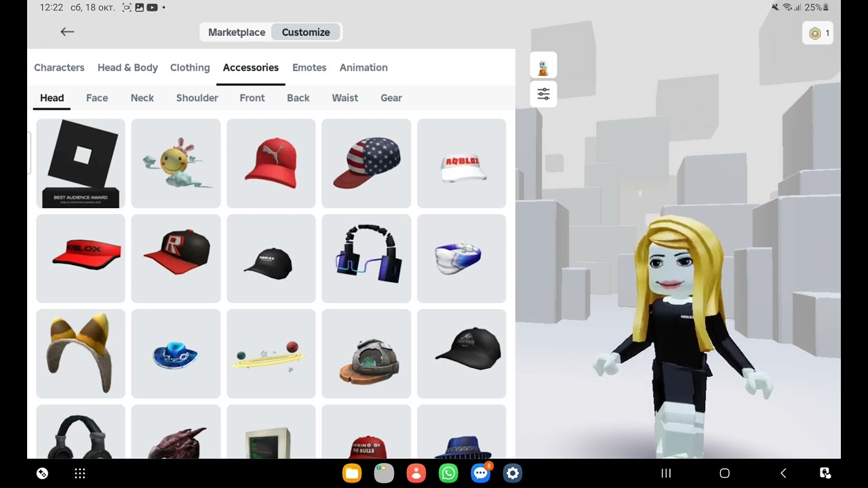The width and height of the screenshot is (868, 488).
Task: Select the Waist accessory subcategory
Action: coord(344,98)
